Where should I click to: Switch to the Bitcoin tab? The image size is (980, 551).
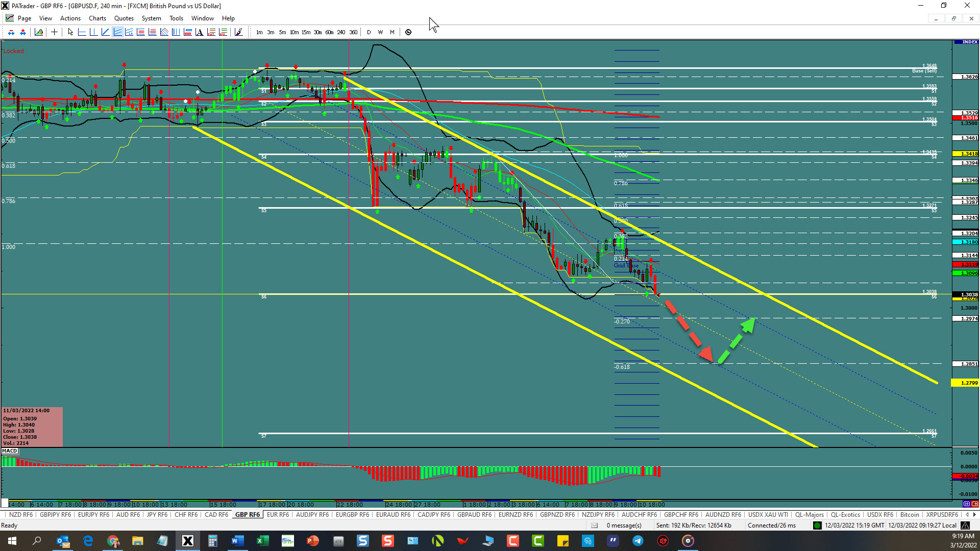(x=910, y=515)
